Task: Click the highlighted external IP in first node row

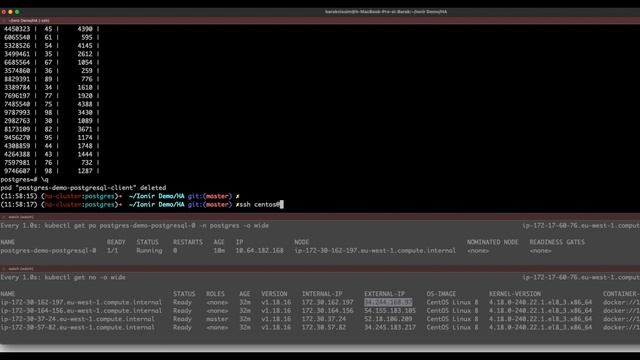Action: click(388, 302)
